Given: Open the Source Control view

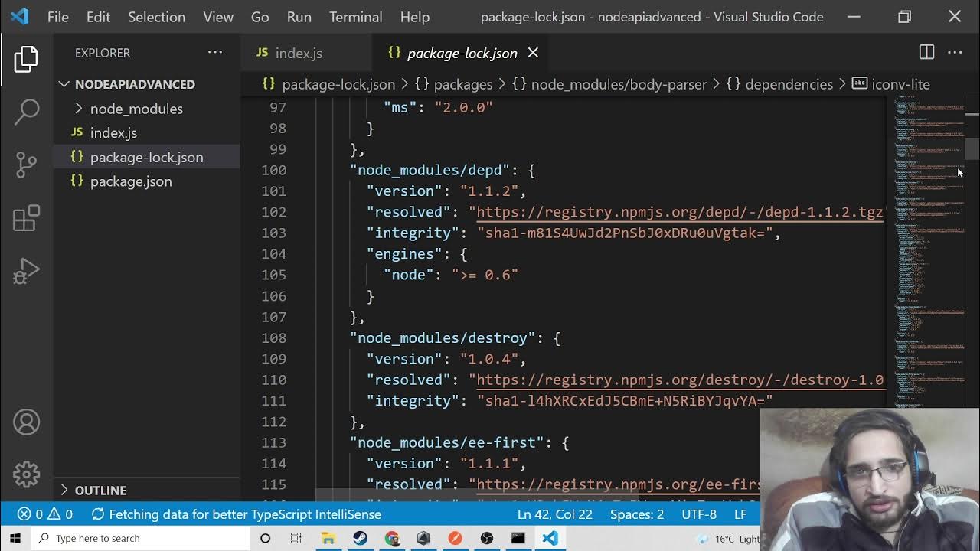Looking at the screenshot, I should [26, 164].
